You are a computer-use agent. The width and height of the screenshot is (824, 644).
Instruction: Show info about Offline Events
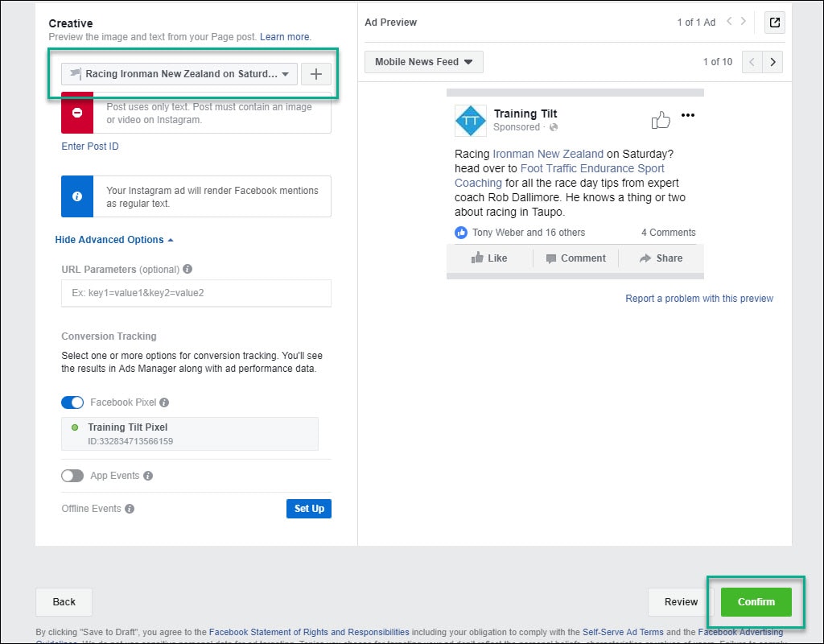[130, 509]
